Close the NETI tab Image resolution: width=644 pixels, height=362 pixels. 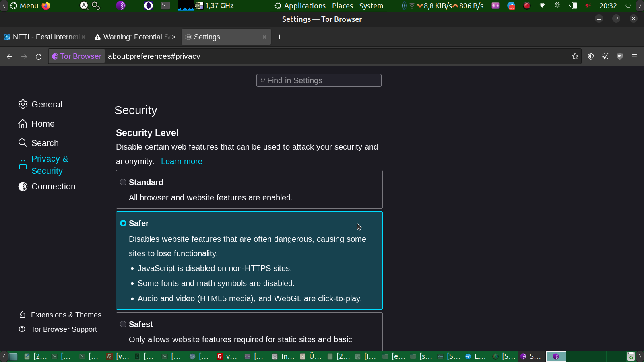(83, 37)
